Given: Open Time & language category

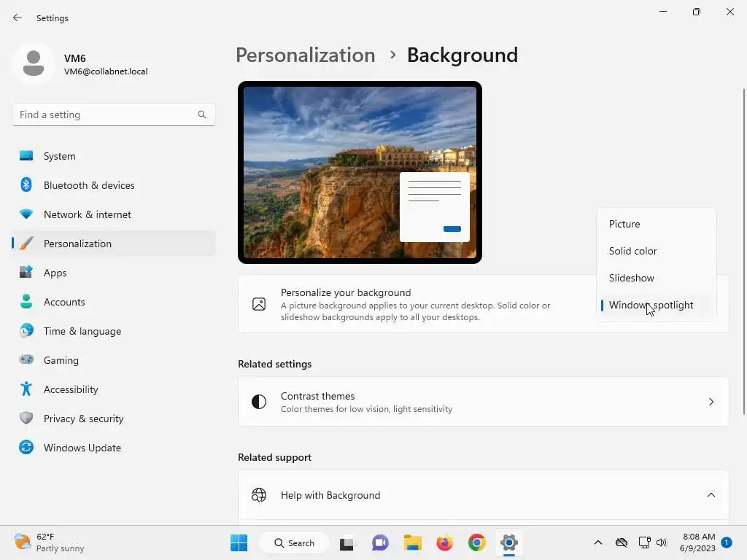Looking at the screenshot, I should [113, 331].
